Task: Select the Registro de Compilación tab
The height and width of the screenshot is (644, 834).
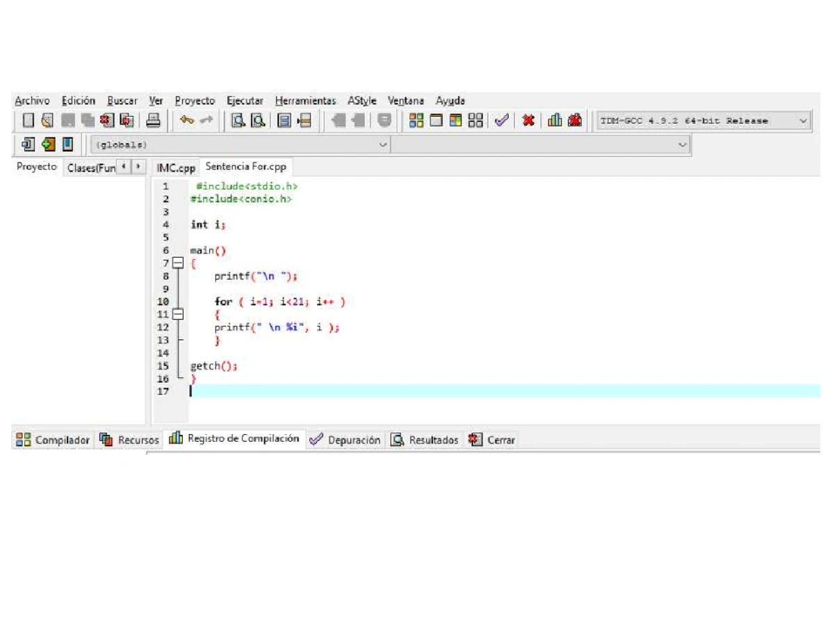Action: (x=234, y=438)
